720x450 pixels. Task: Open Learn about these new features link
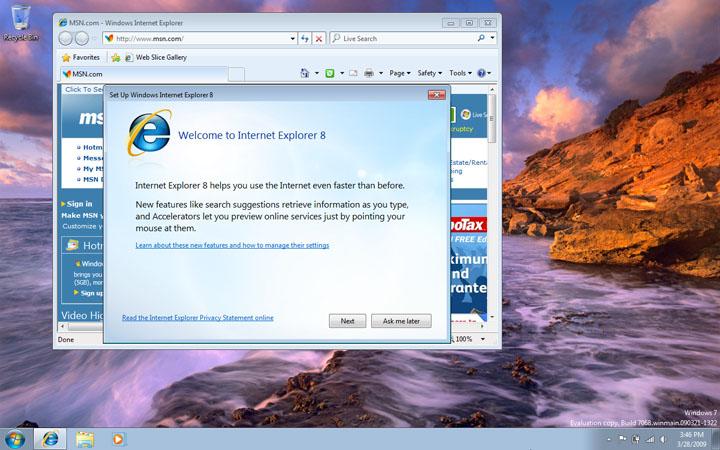click(232, 245)
